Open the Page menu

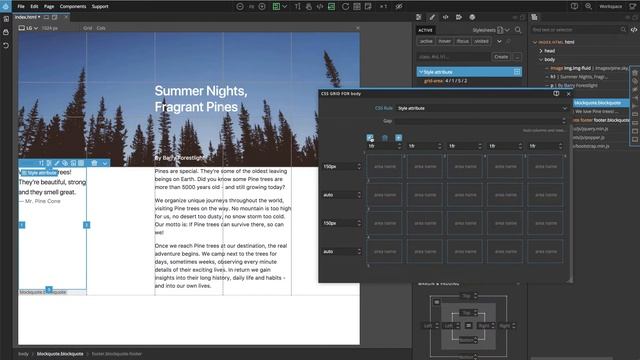pos(49,7)
